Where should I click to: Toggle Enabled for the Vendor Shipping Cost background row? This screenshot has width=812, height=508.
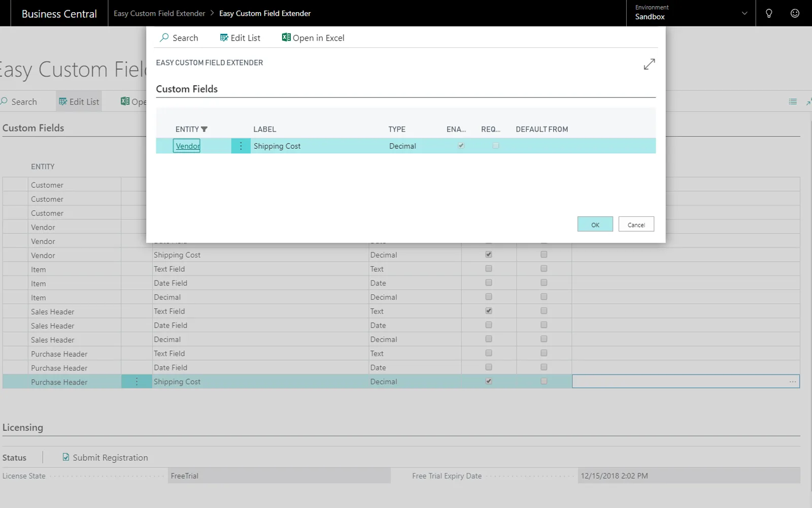(489, 254)
